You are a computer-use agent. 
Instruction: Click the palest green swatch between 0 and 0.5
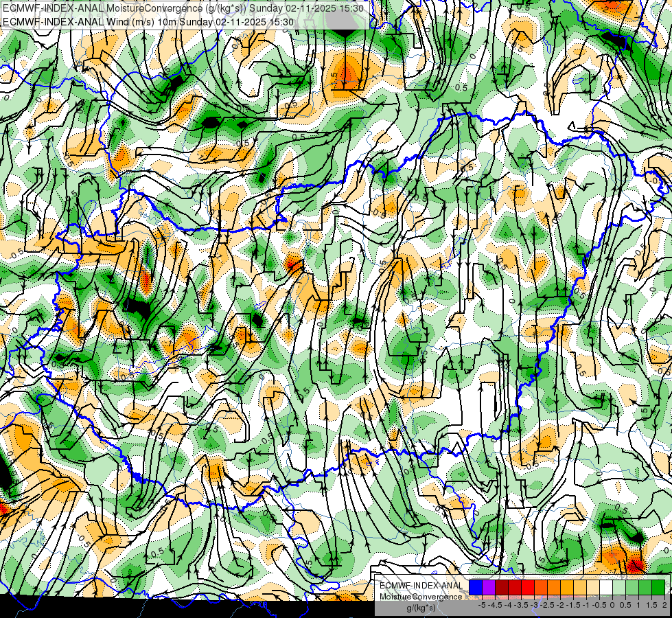[x=619, y=588]
